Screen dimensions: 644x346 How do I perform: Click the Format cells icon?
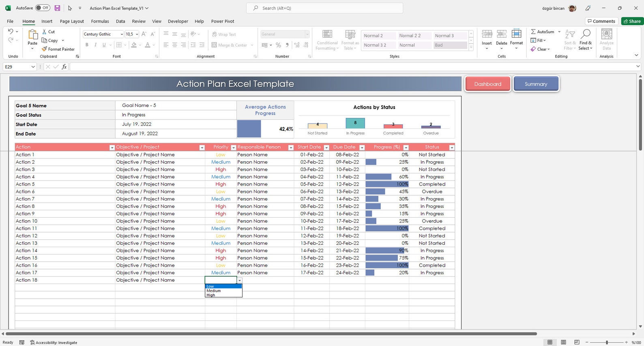517,34
